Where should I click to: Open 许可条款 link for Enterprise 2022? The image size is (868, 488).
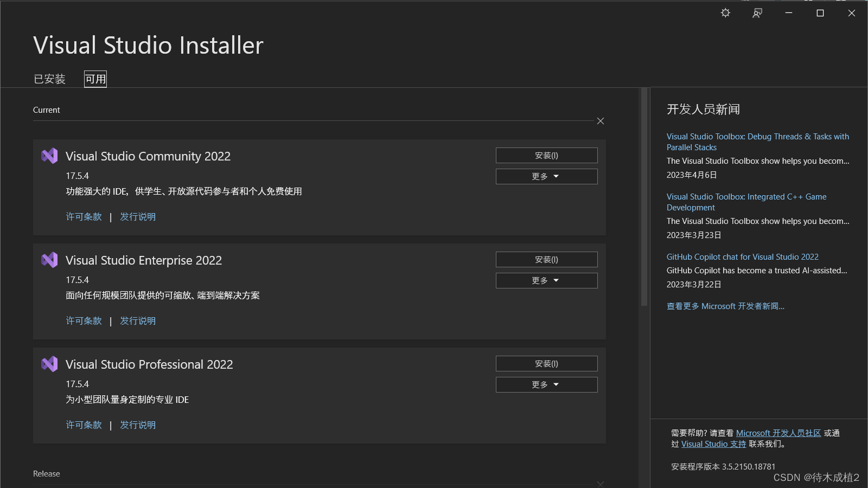pos(84,321)
